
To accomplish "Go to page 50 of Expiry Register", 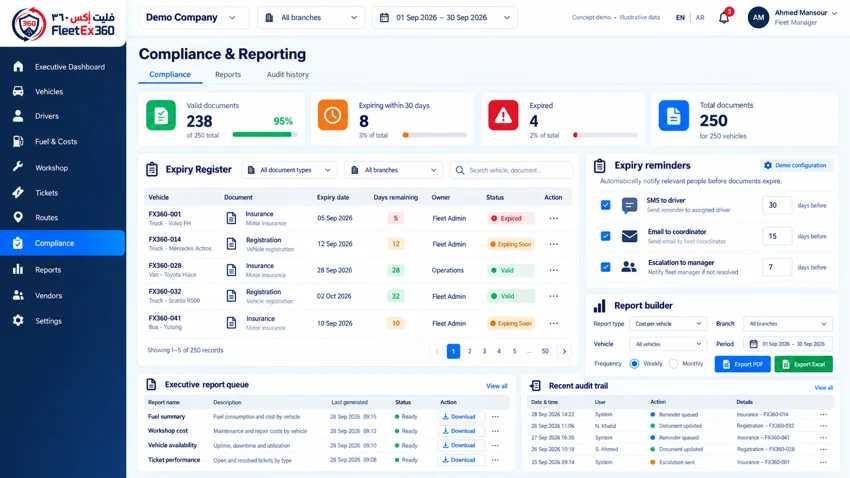I will [545, 351].
